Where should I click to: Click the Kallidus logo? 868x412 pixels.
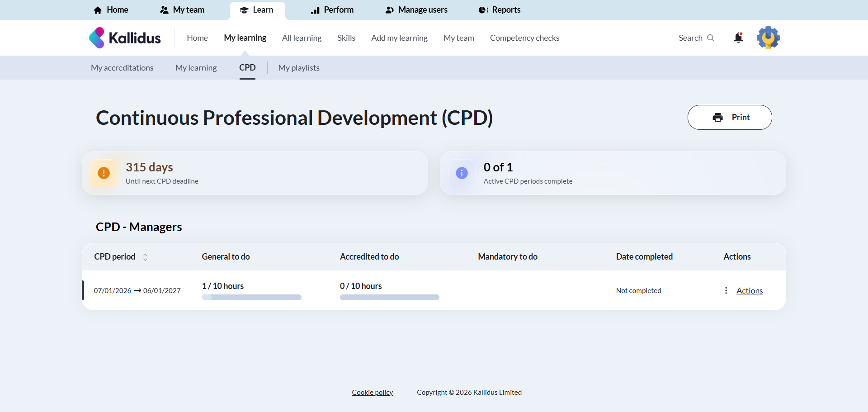(x=125, y=38)
